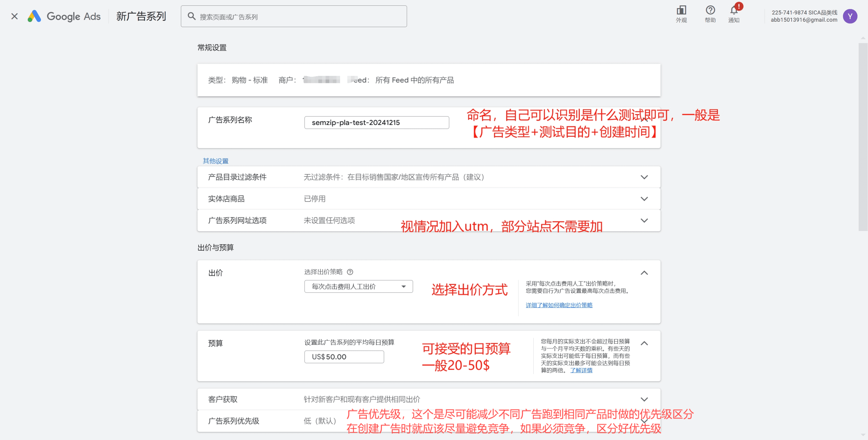Edit the daily budget field US$50.00
This screenshot has height=440, width=868.
point(344,357)
